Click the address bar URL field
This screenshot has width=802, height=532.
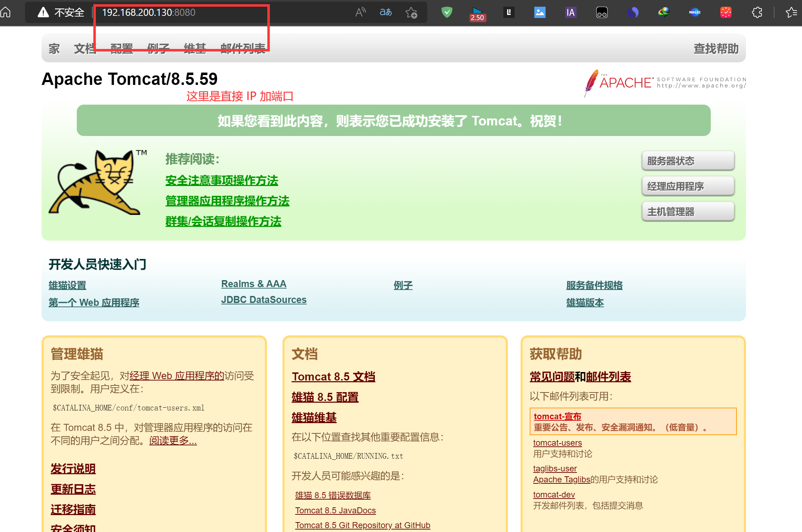coord(225,12)
